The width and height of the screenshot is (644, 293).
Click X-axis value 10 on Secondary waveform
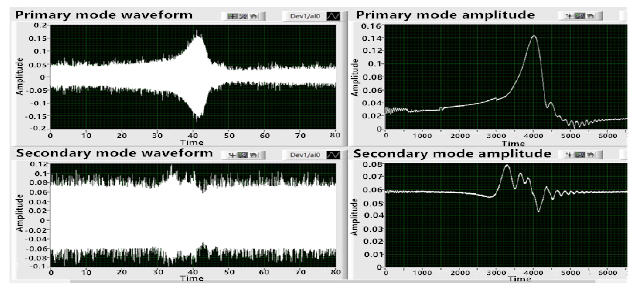(x=87, y=272)
